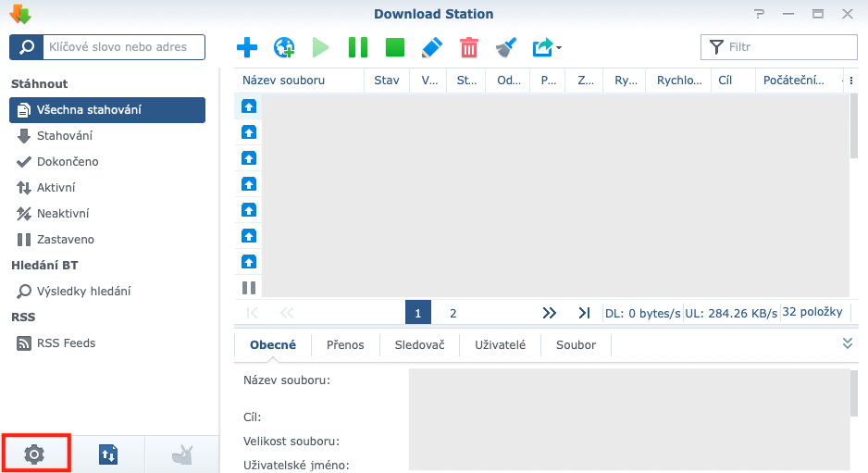Click the help question mark icon

tap(759, 14)
